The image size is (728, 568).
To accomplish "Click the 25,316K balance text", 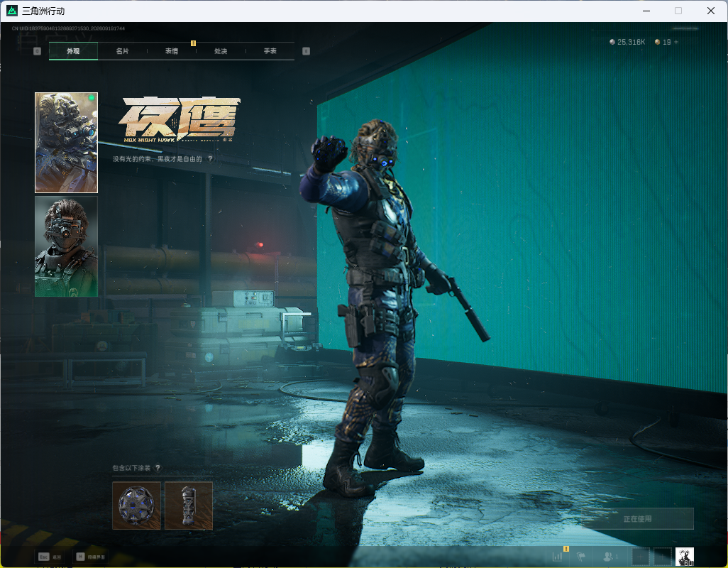I will click(x=631, y=42).
